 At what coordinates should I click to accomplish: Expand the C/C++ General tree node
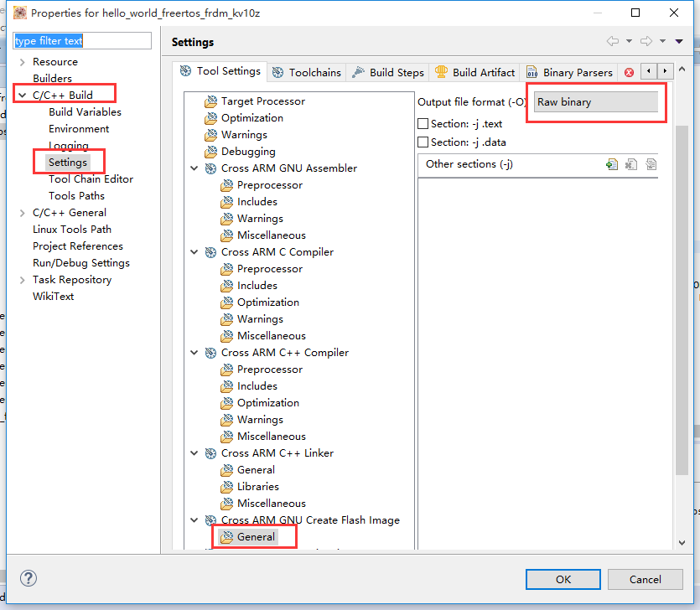[x=22, y=213]
